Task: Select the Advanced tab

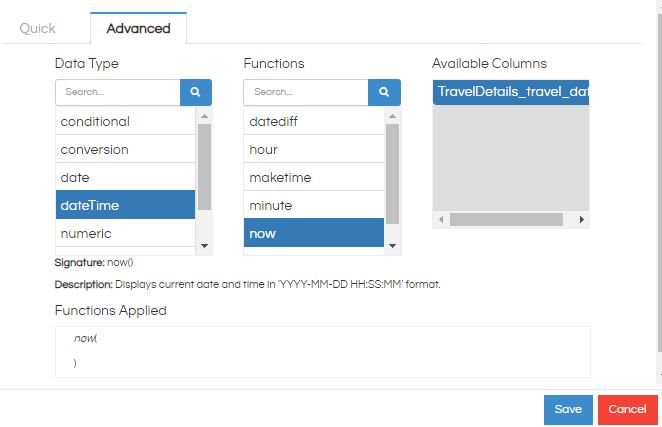Action: pos(138,28)
